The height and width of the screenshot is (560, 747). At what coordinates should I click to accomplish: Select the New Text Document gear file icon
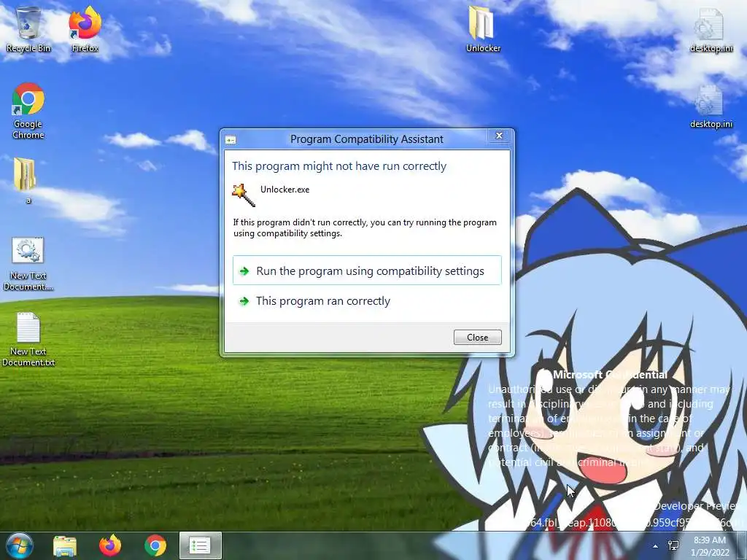[x=28, y=264]
